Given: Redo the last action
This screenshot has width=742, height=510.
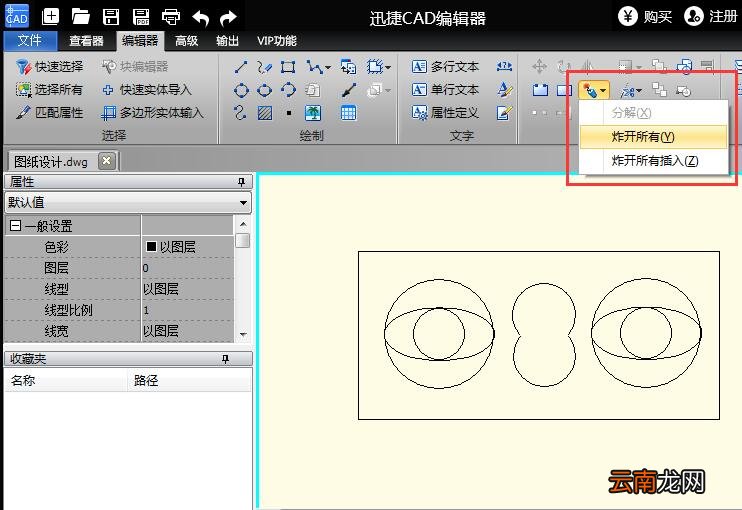Looking at the screenshot, I should click(229, 18).
